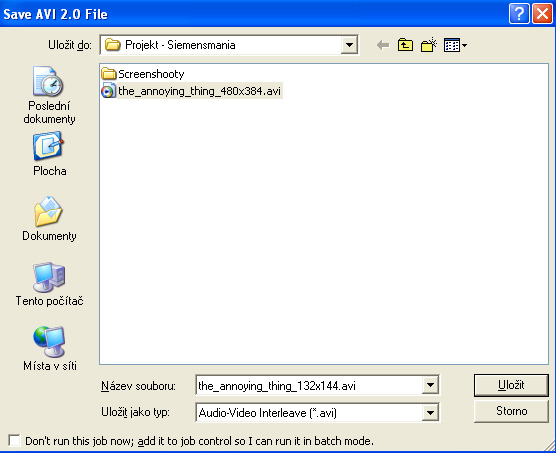Click the help question mark button

(x=519, y=14)
